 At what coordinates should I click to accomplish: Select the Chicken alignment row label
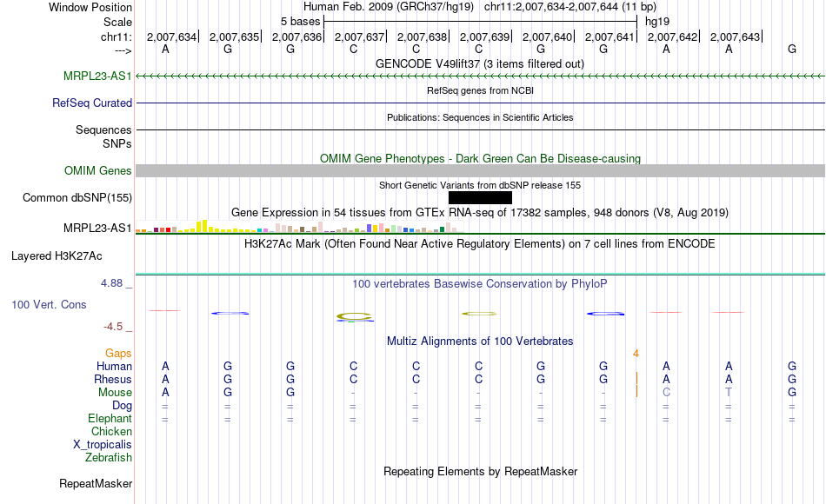[111, 432]
